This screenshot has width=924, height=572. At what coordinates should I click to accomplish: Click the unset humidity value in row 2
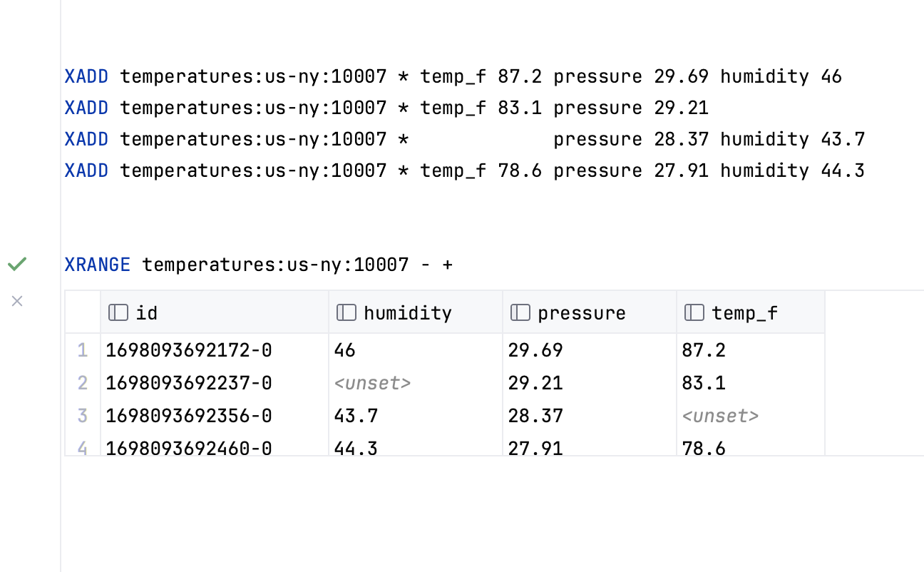[x=372, y=383]
